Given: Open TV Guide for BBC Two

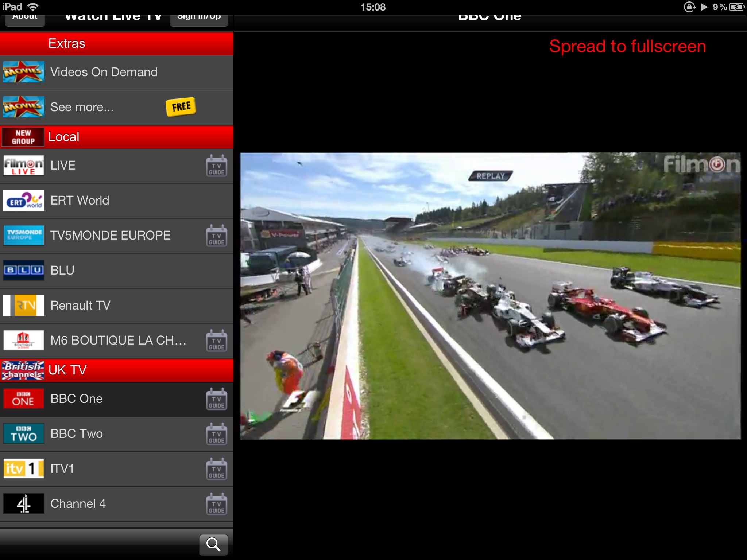Looking at the screenshot, I should (x=217, y=434).
